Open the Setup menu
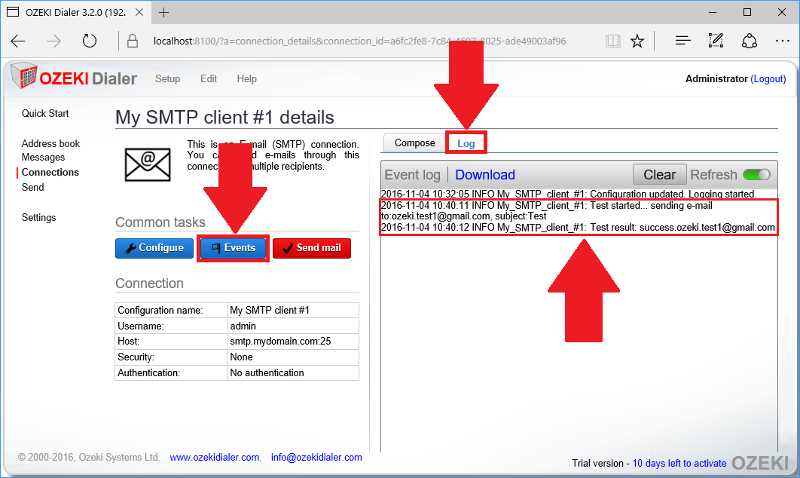This screenshot has height=478, width=800. click(x=167, y=79)
